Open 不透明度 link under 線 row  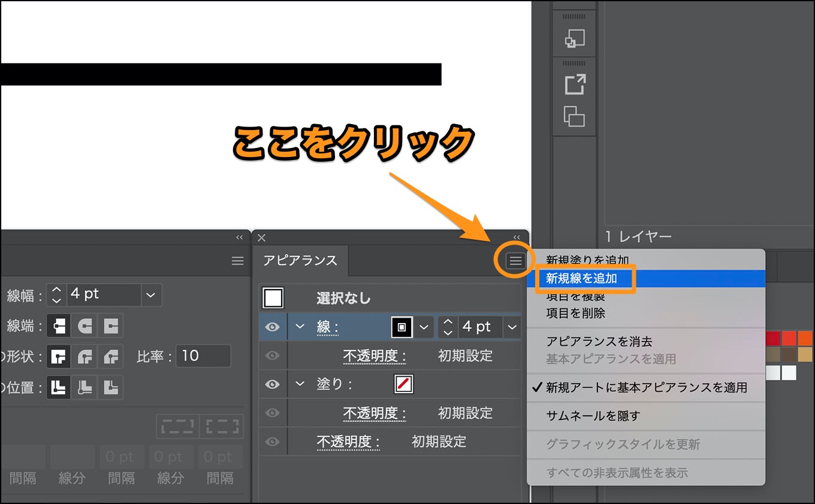[x=375, y=356]
